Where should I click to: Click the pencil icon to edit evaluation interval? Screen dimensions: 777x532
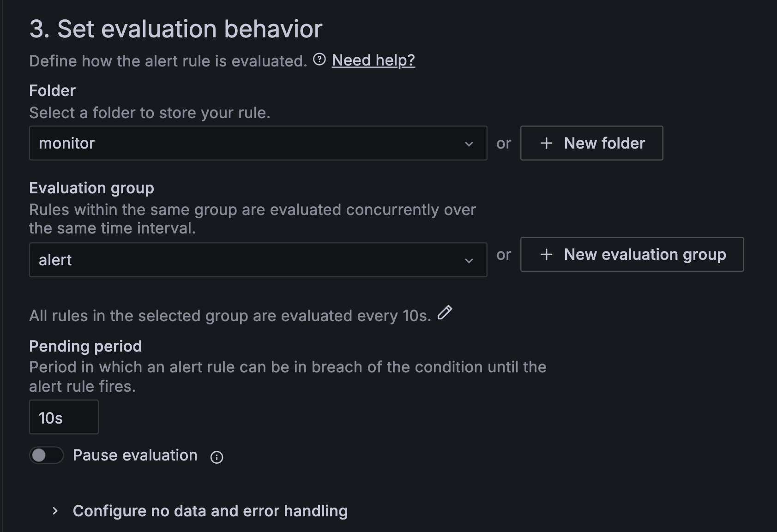pyautogui.click(x=445, y=313)
